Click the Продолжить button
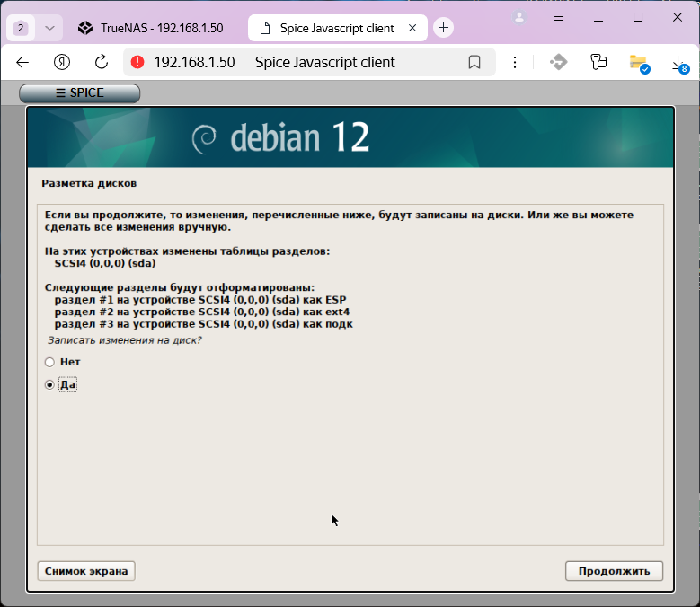Screen dimensions: 700x607 point(614,571)
